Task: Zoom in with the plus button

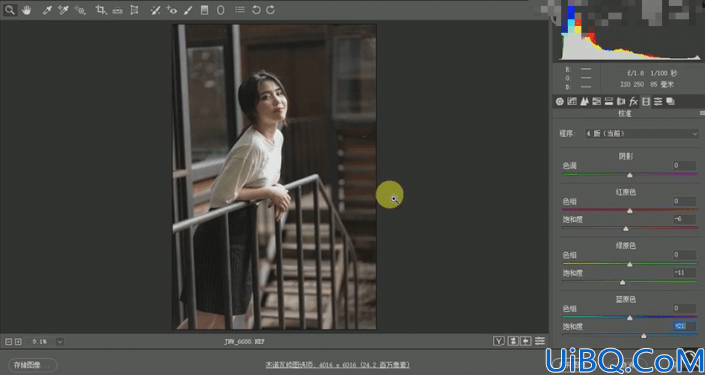Action: tap(18, 342)
